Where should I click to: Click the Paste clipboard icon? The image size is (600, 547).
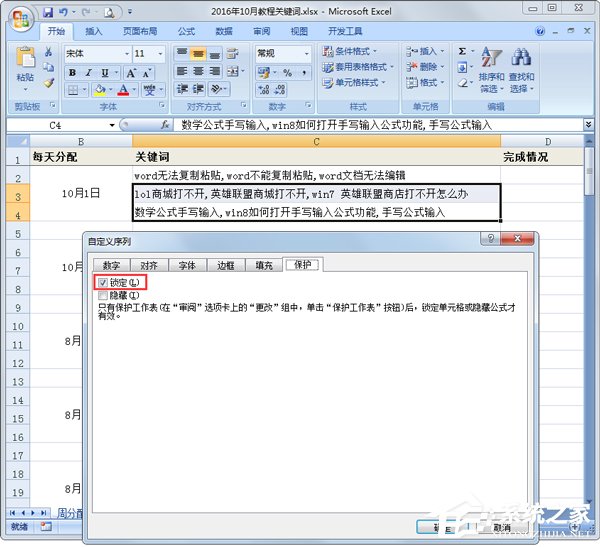click(x=24, y=62)
